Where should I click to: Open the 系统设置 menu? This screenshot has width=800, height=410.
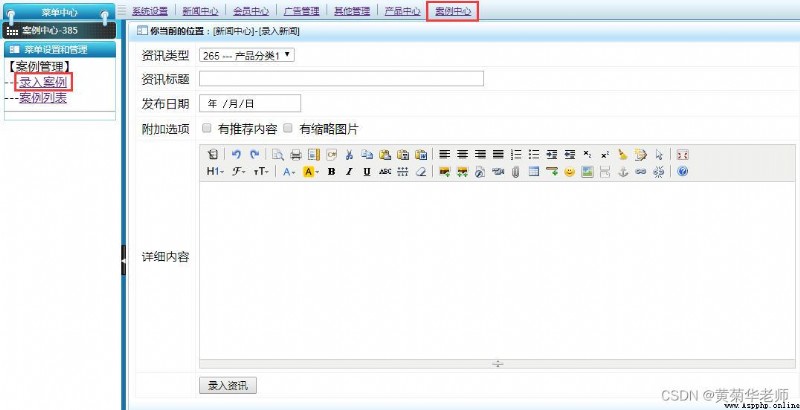pyautogui.click(x=150, y=11)
